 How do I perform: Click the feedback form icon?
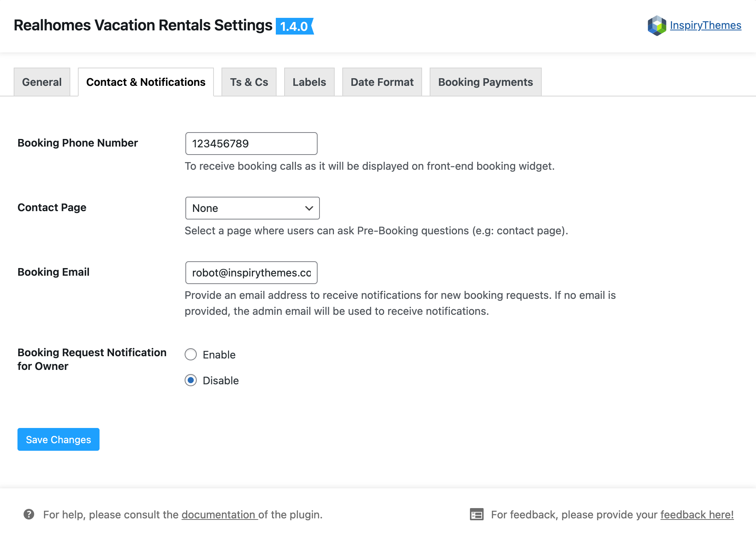(476, 514)
